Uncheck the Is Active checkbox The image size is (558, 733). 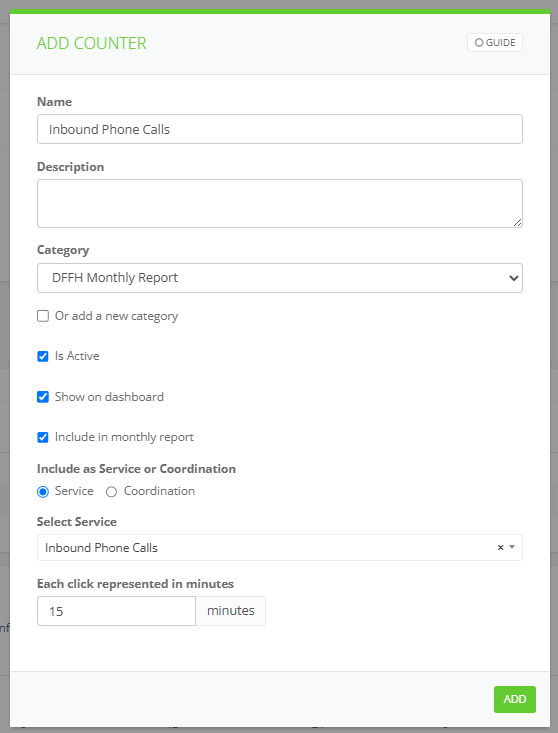43,356
